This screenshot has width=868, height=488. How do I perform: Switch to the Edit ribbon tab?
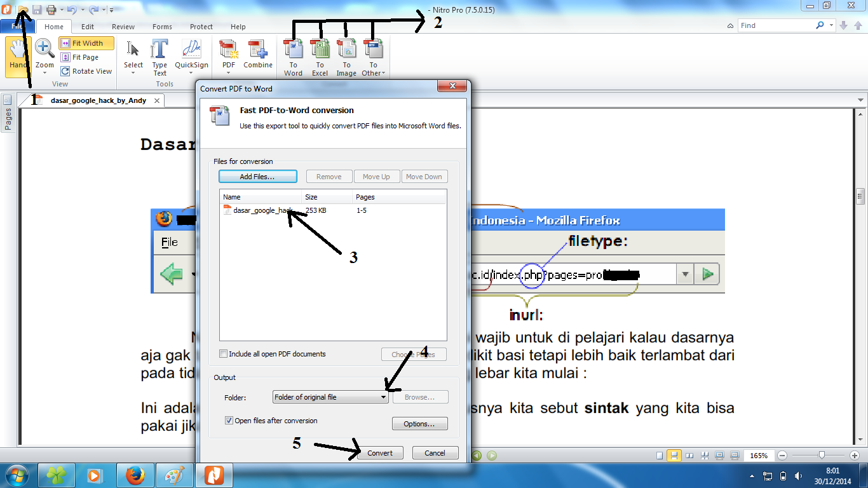88,27
